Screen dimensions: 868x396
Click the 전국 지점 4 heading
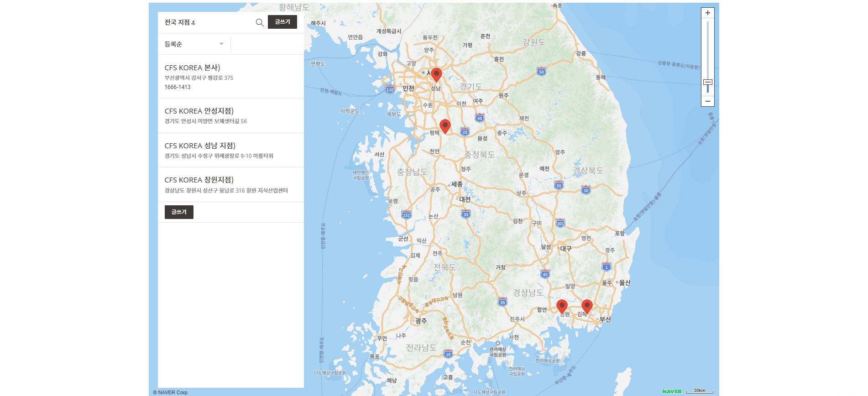[180, 22]
